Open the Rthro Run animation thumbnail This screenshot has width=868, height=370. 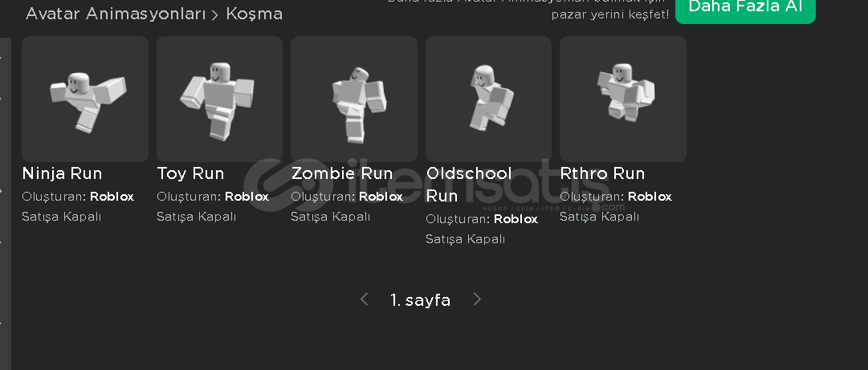tap(623, 99)
